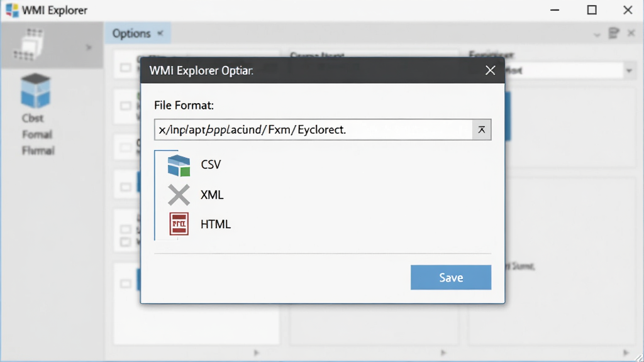Choose the XML text label

tap(212, 195)
